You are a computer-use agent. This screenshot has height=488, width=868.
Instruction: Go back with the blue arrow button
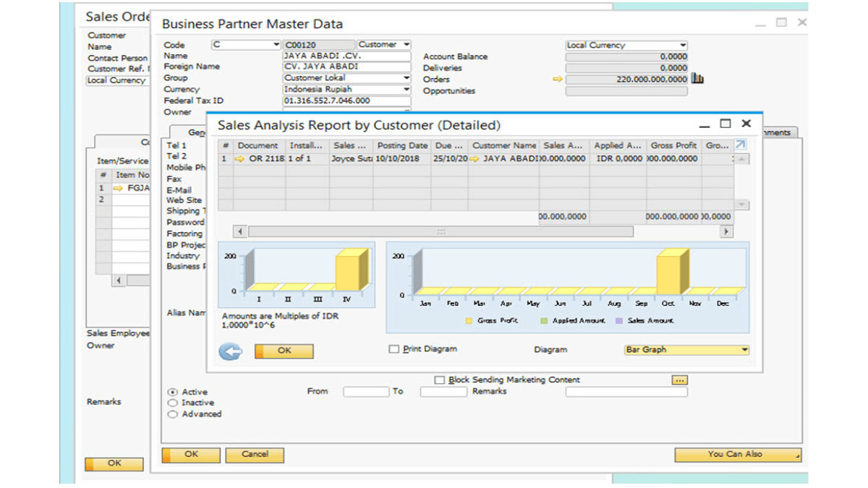[231, 351]
